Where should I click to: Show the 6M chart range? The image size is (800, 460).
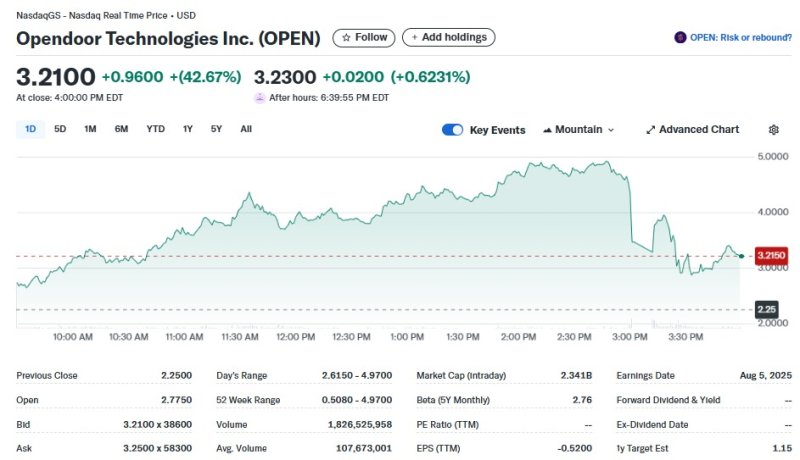[121, 129]
